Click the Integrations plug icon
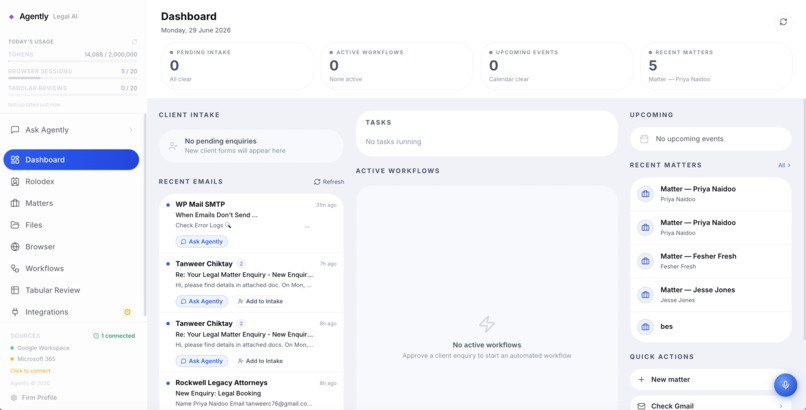The height and width of the screenshot is (410, 806). tap(15, 312)
